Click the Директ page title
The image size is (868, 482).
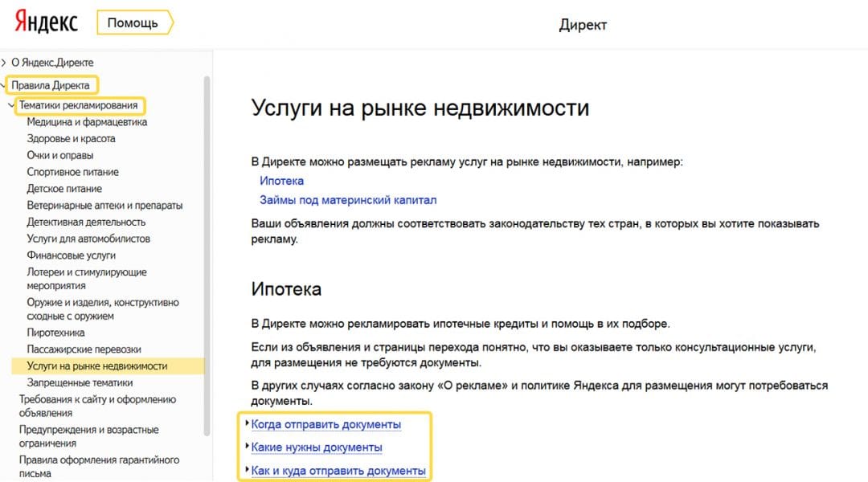coord(584,25)
